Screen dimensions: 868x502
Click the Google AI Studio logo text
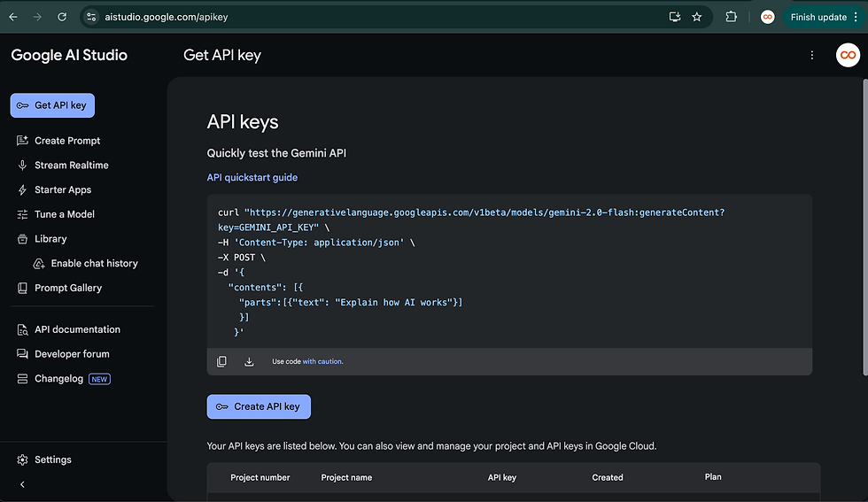(69, 56)
